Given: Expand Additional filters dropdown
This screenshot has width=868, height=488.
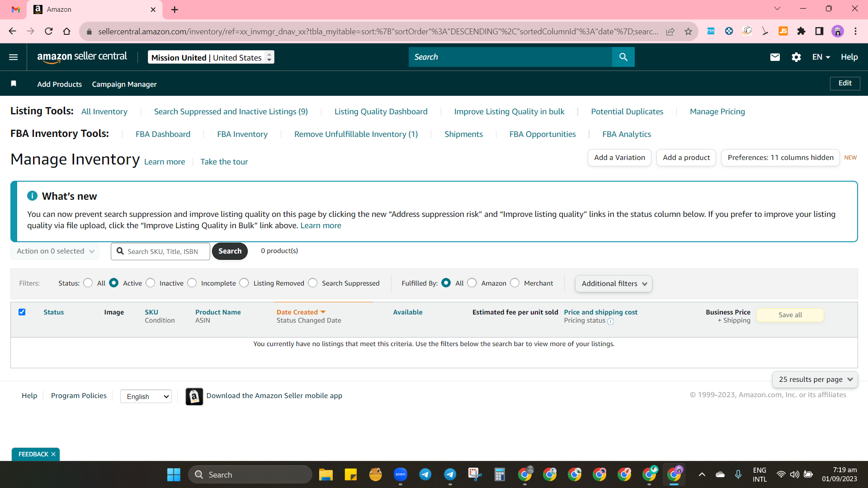Looking at the screenshot, I should click(x=613, y=284).
